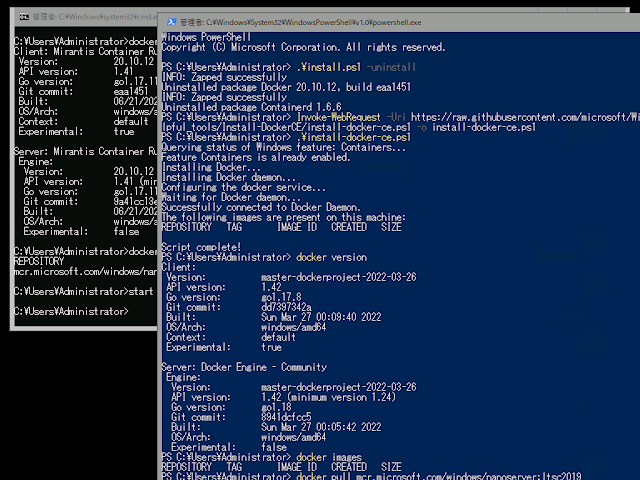Click the 'Installing Docker daemon...' line
The image size is (640, 480).
click(x=229, y=177)
